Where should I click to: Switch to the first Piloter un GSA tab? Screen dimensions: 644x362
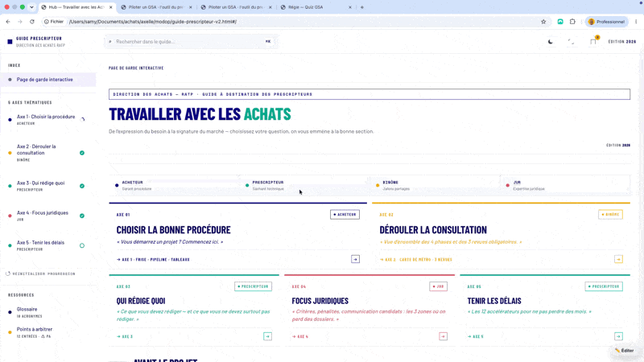tap(156, 7)
